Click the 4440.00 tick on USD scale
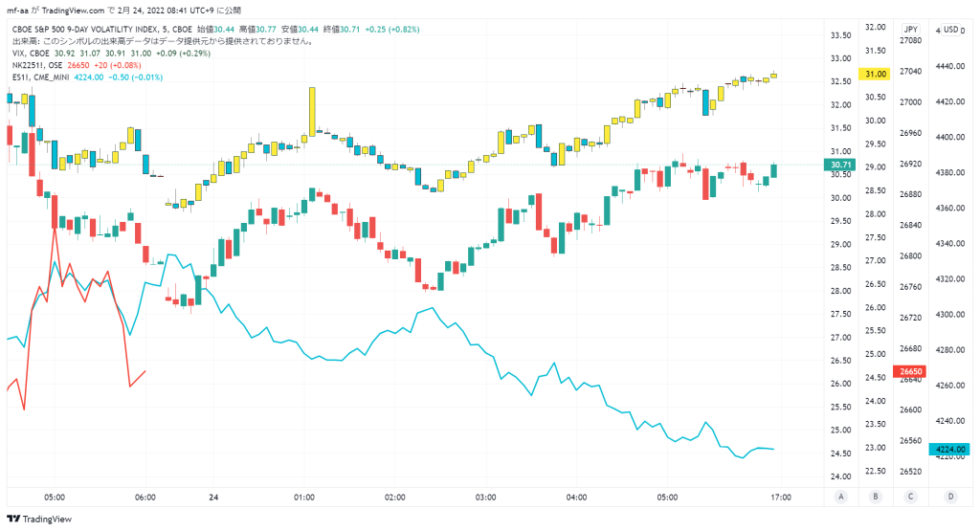Viewport: 980px width, 531px height. point(950,66)
